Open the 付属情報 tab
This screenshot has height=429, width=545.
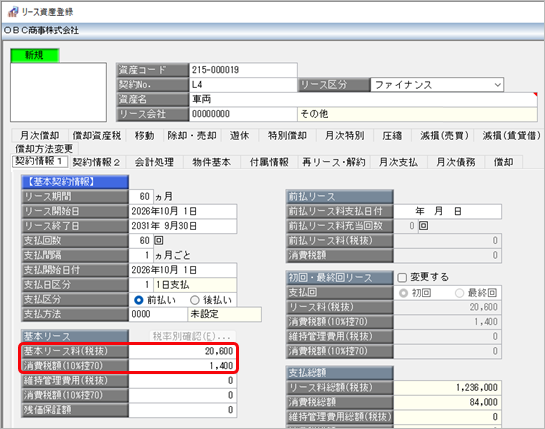269,162
